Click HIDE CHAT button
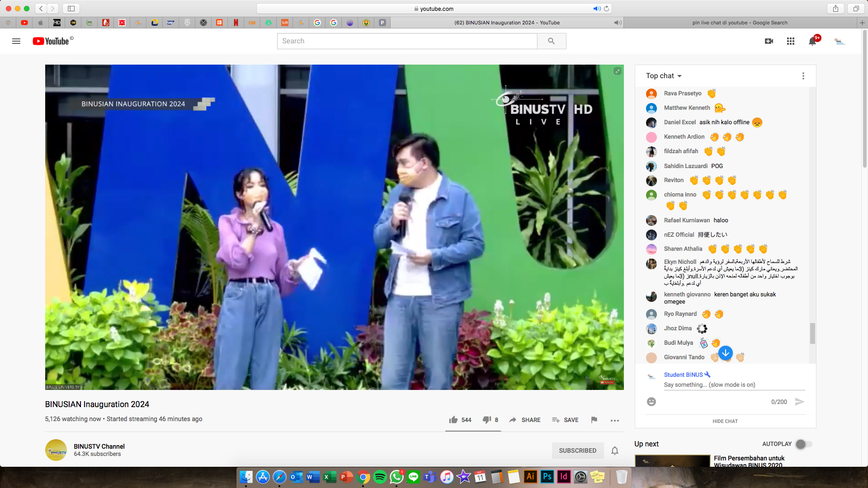 725,421
